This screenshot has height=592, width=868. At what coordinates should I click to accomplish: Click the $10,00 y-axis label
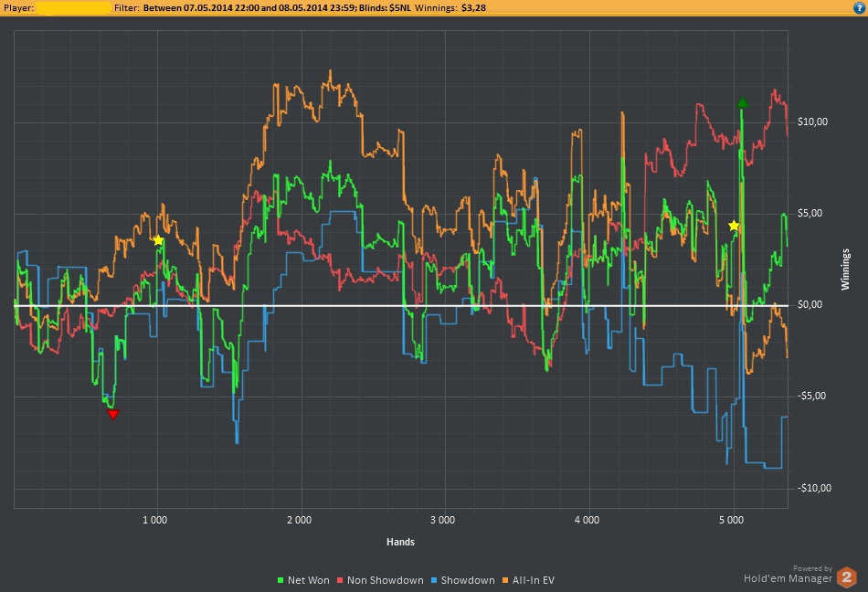coord(811,122)
